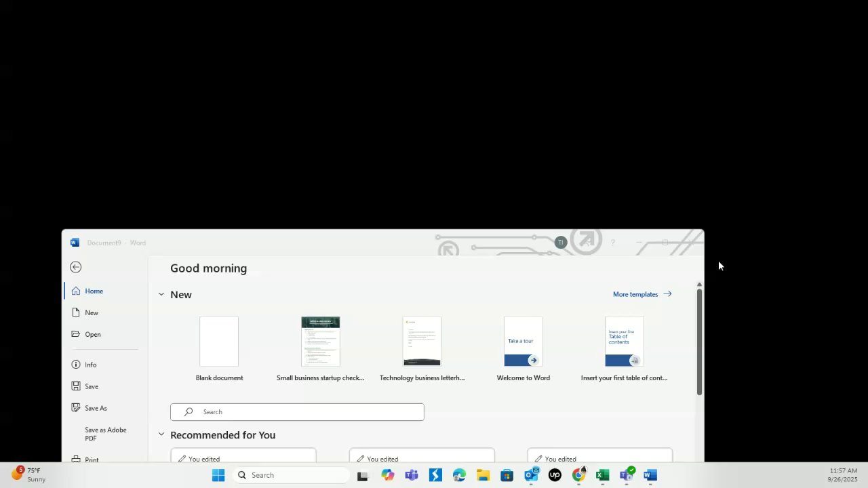This screenshot has height=488, width=868.
Task: Click the Good morning heading
Action: coord(208,268)
